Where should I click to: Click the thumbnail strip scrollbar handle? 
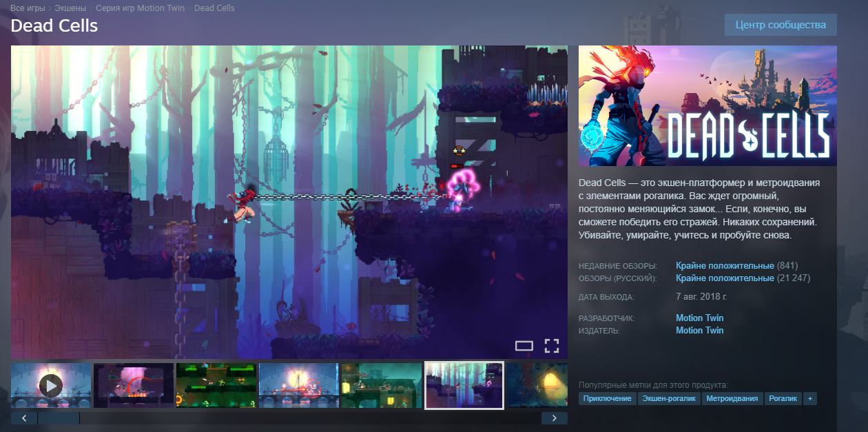[59, 418]
